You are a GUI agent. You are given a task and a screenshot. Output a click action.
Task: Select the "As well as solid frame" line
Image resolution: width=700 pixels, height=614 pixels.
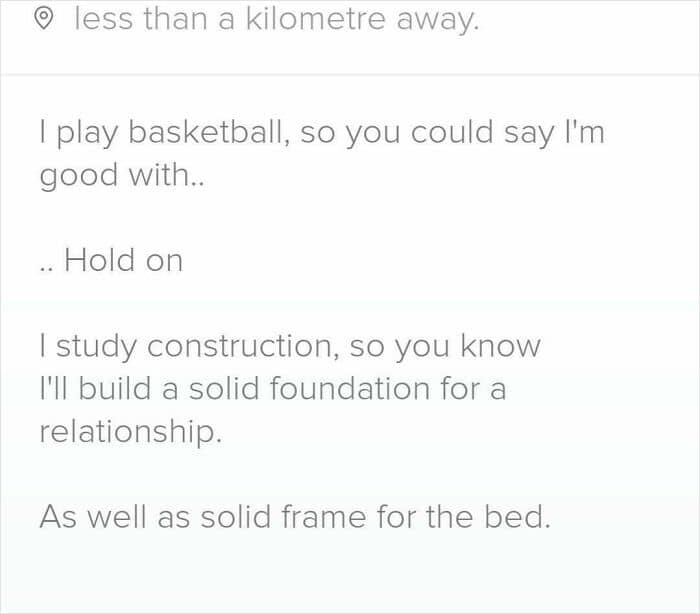coord(295,517)
